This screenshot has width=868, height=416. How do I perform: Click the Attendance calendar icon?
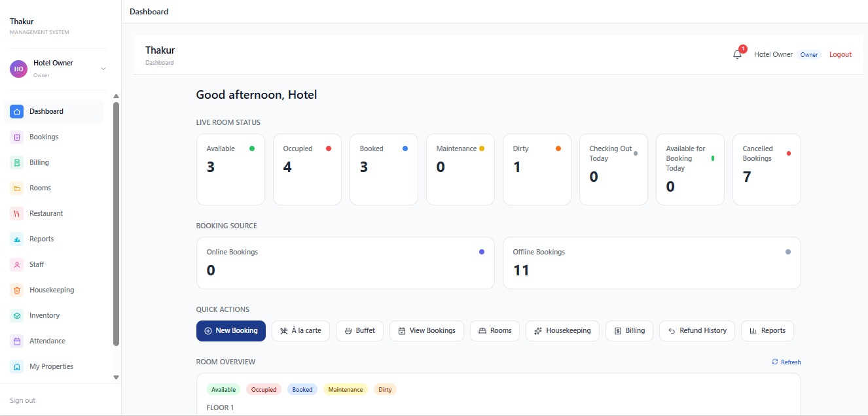17,341
